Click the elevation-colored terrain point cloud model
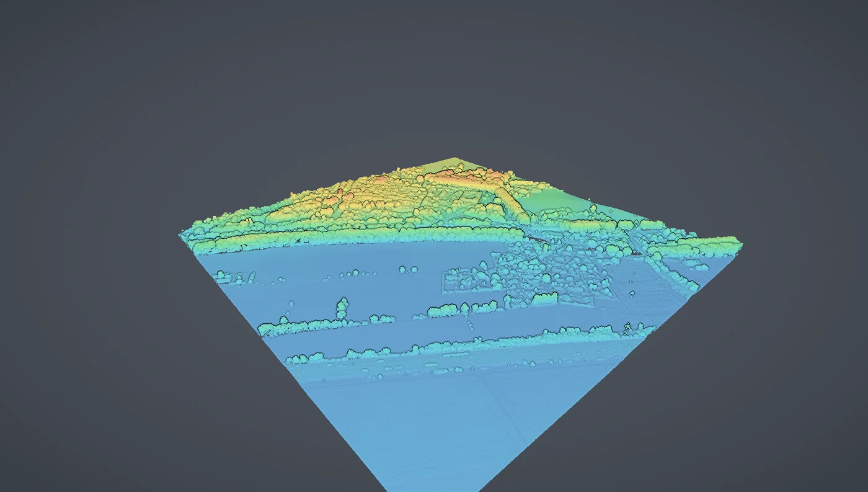The width and height of the screenshot is (868, 492). 460,324
